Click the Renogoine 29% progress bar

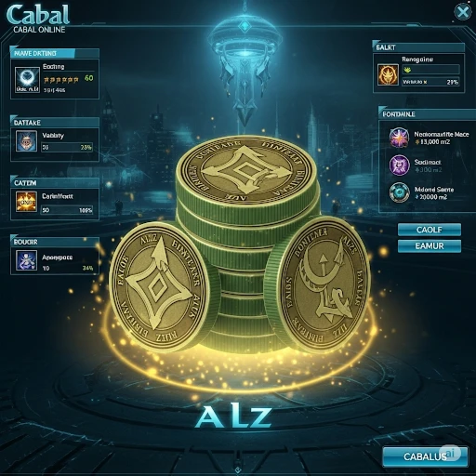tap(430, 82)
